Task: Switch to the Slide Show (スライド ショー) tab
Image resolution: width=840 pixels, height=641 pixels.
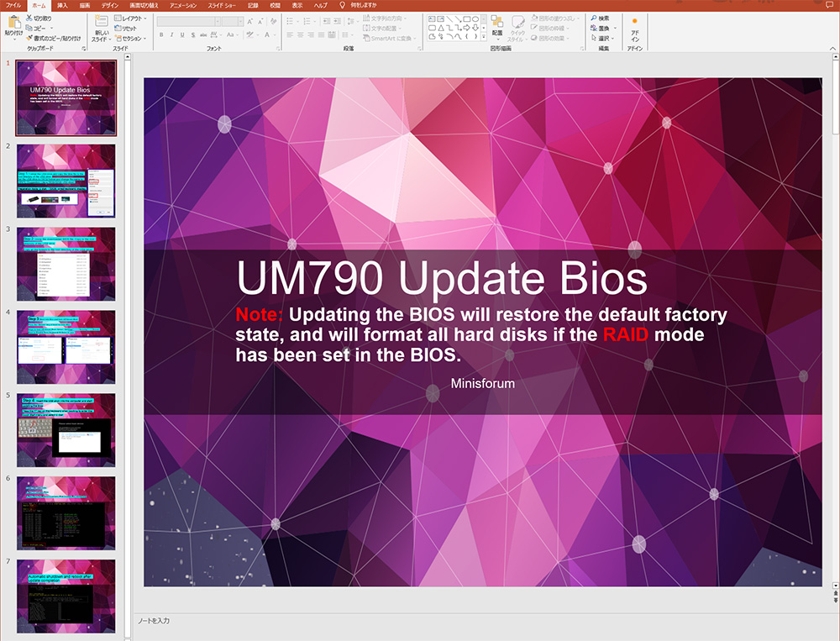Action: [222, 5]
